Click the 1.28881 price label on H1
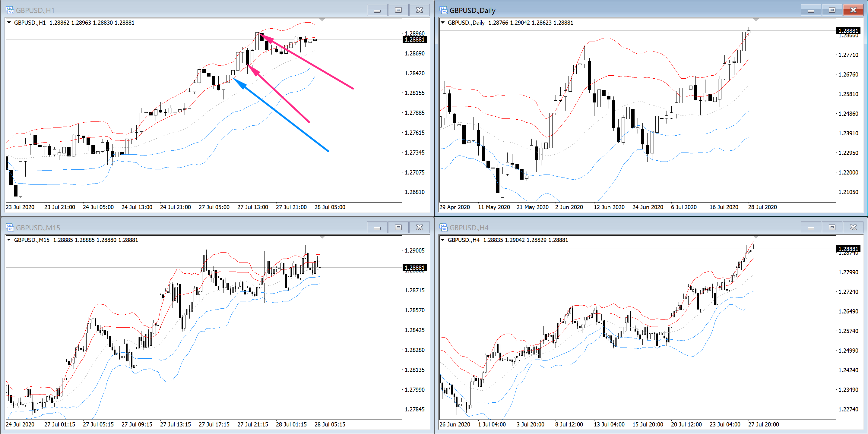Screen dimensions: 868x434 pyautogui.click(x=414, y=39)
